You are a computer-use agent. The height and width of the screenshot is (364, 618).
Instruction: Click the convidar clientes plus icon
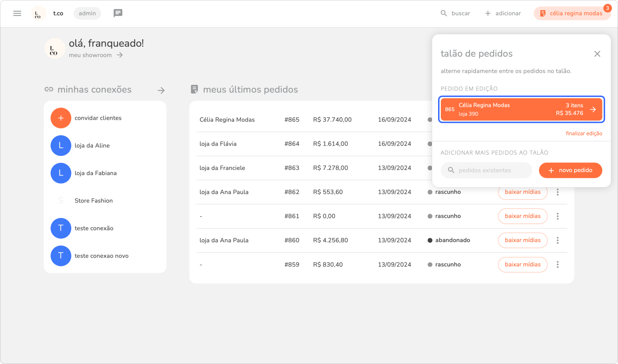tap(61, 118)
